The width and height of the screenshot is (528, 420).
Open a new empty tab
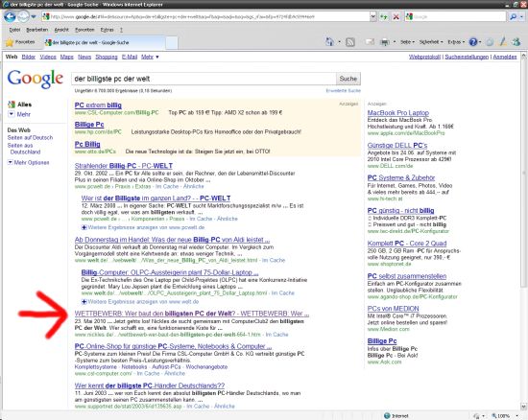172,43
